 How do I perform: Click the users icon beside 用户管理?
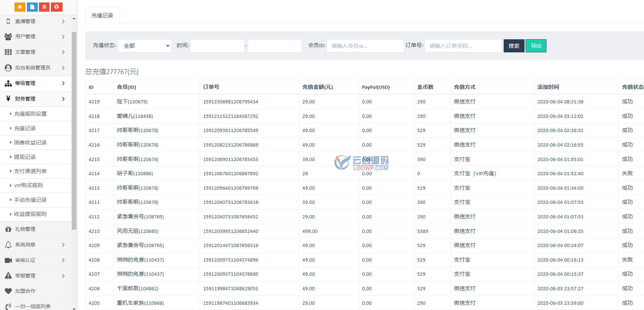[8, 36]
